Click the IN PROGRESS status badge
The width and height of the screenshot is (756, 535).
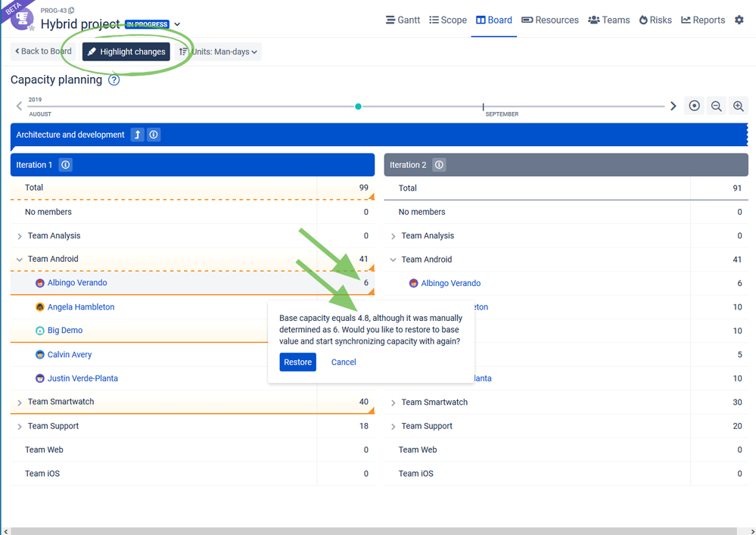point(147,24)
